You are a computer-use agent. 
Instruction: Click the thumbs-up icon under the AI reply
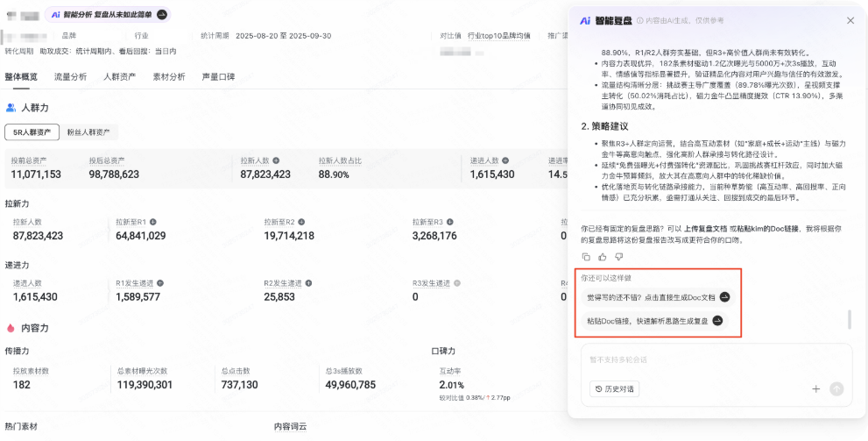[603, 257]
